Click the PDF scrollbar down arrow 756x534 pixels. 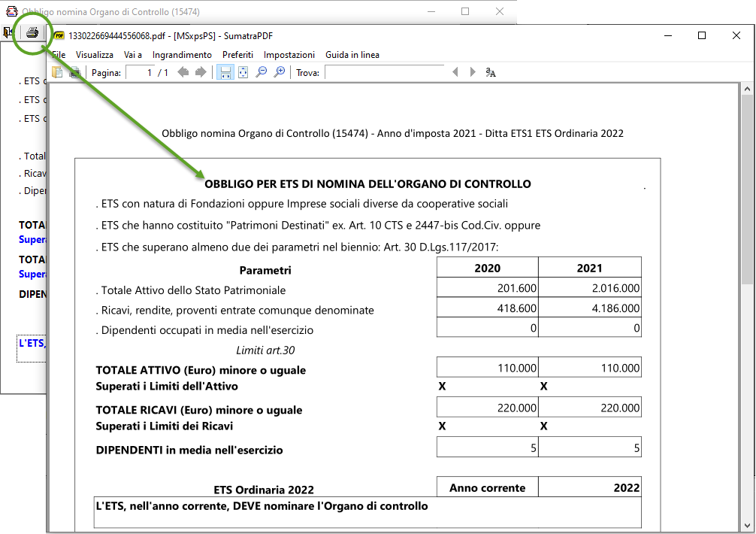[x=747, y=525]
